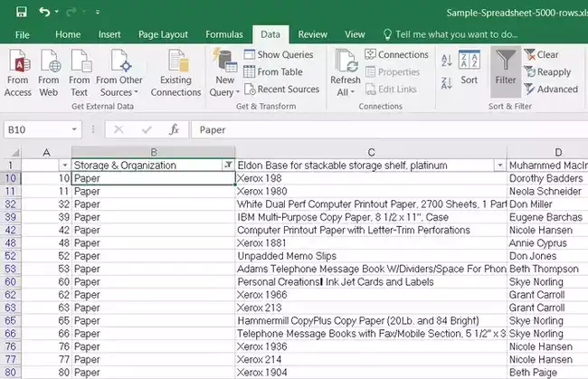Click Advanced filter option
The width and height of the screenshot is (588, 379).
pyautogui.click(x=551, y=90)
